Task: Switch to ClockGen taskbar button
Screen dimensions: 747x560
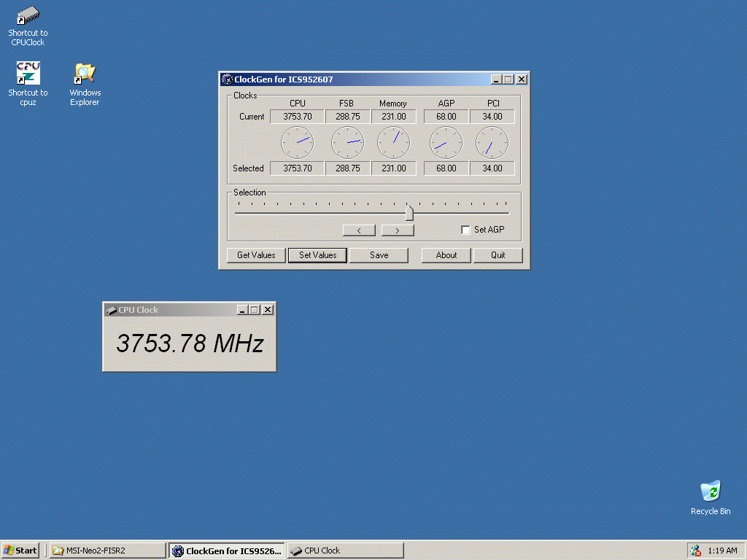Action: click(227, 551)
